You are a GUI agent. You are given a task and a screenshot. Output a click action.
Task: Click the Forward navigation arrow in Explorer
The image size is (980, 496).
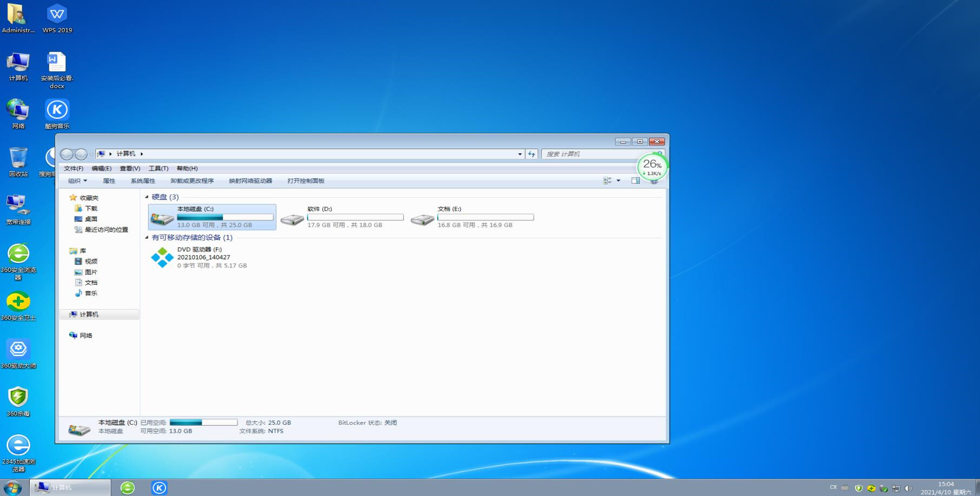(81, 155)
